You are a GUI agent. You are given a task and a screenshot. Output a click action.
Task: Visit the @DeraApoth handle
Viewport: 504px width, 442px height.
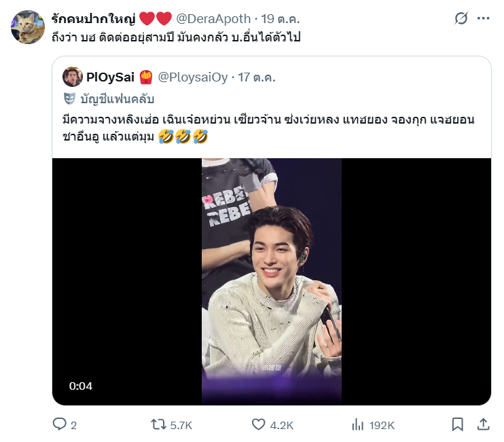click(x=213, y=19)
